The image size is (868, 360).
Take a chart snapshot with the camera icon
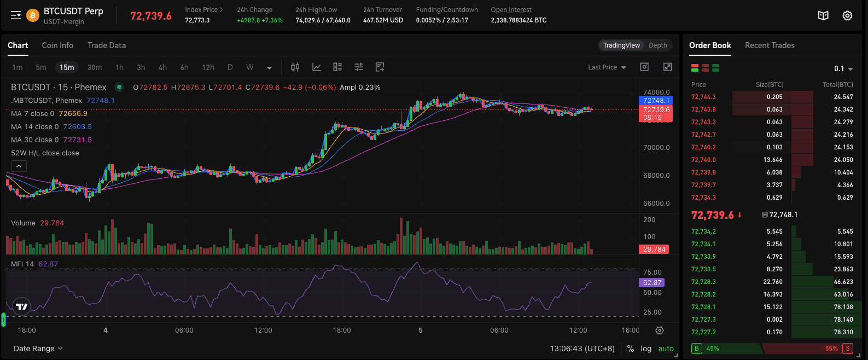[x=644, y=67]
